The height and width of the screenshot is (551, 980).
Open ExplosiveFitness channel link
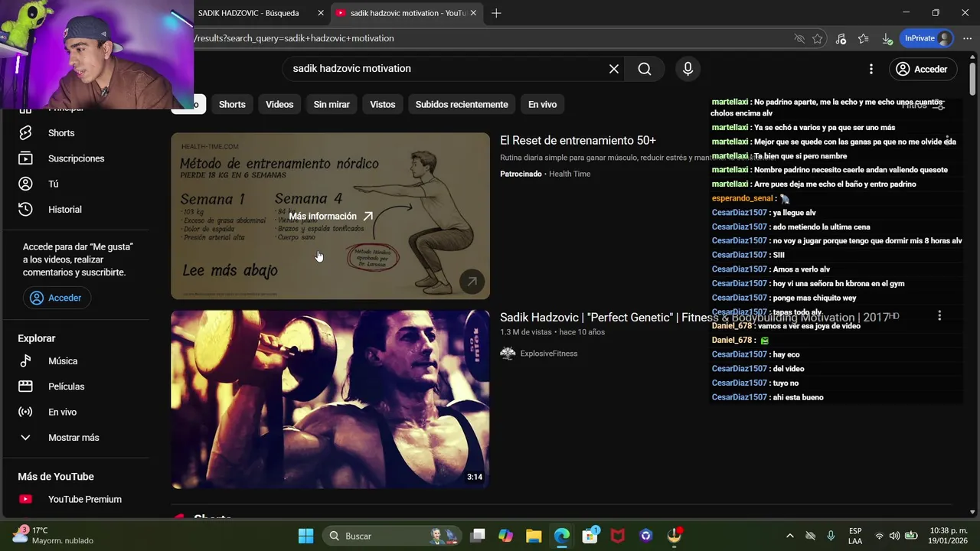click(x=548, y=354)
